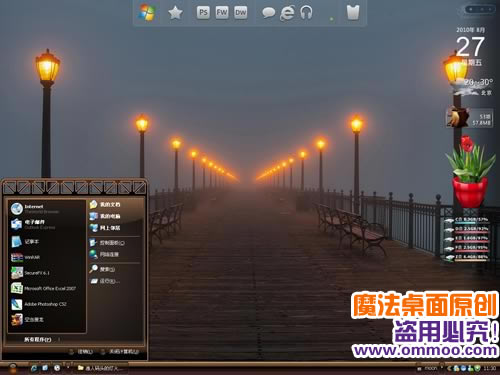This screenshot has width=500, height=375.
Task: Click the taskbar clock showing 11:30
Action: [x=489, y=368]
